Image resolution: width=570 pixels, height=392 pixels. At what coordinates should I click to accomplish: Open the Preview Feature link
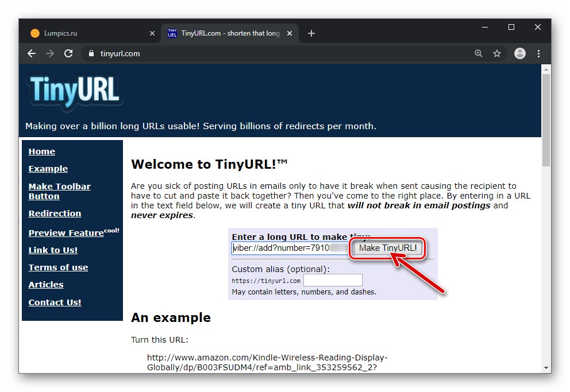pyautogui.click(x=74, y=232)
